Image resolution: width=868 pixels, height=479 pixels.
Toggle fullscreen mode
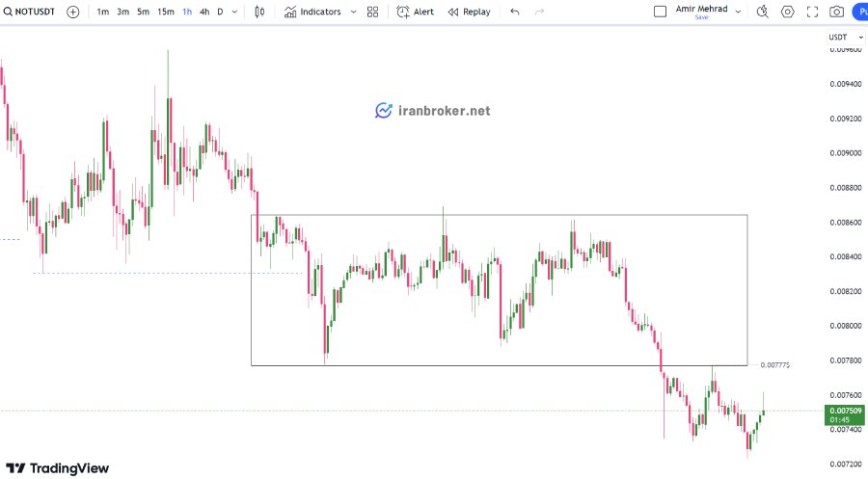(812, 12)
